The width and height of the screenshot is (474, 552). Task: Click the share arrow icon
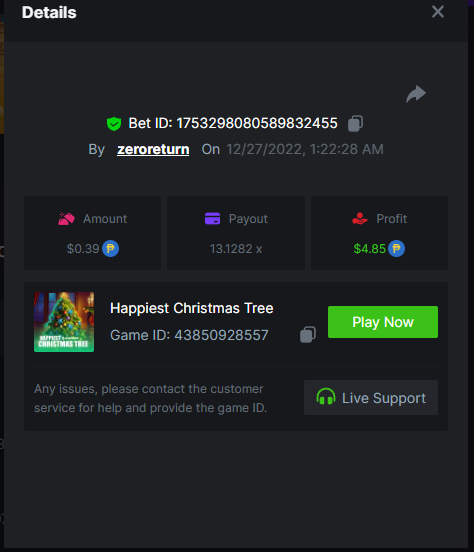coord(416,94)
